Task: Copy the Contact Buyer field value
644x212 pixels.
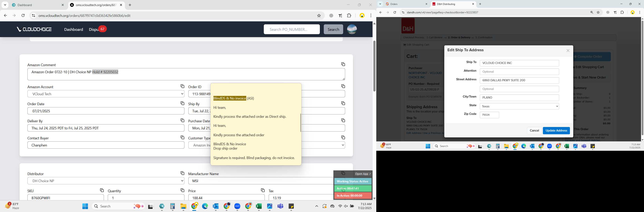Action: (182, 137)
